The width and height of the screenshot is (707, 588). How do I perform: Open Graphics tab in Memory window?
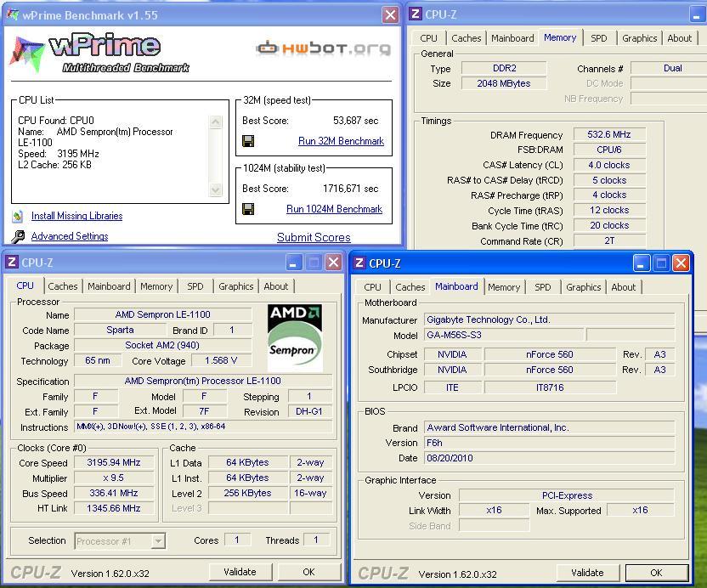(x=639, y=38)
